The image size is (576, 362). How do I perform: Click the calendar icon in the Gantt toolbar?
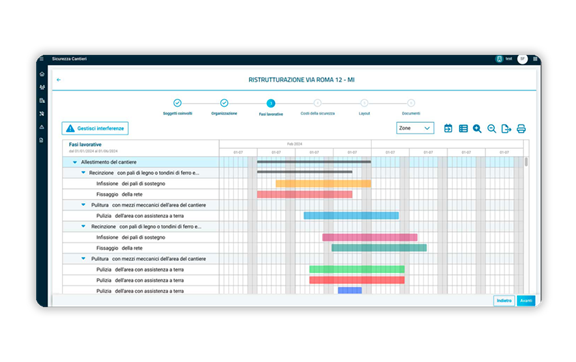pos(448,128)
